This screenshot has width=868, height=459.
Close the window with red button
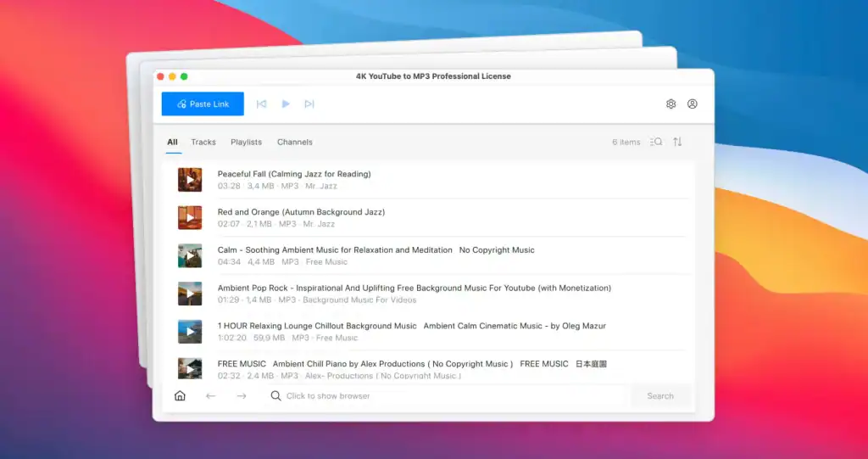pos(160,76)
